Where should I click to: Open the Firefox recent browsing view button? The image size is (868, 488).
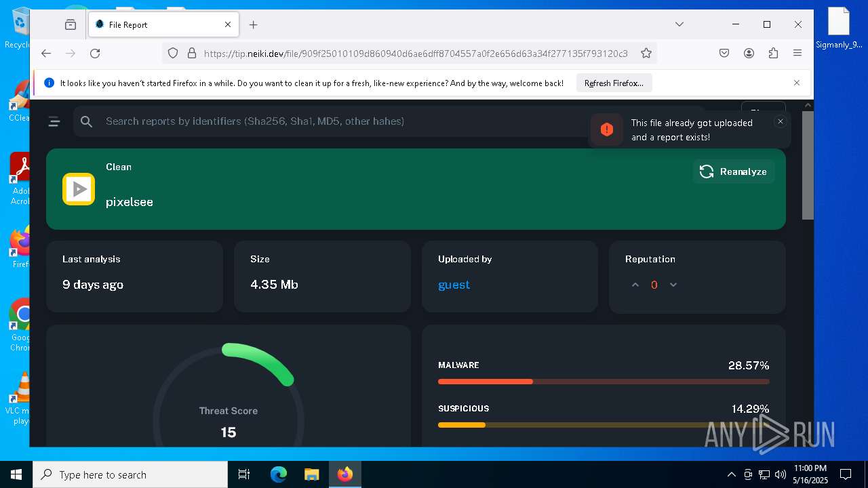[71, 24]
